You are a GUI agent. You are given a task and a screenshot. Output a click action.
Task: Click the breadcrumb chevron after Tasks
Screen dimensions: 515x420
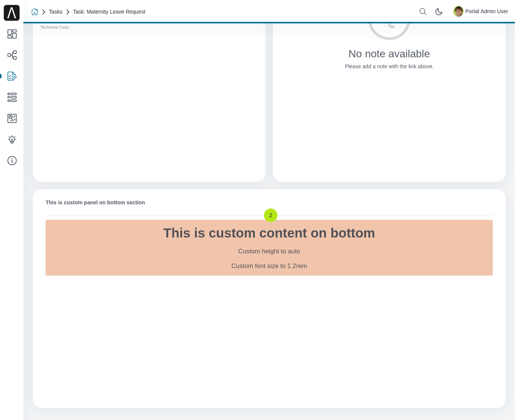68,12
